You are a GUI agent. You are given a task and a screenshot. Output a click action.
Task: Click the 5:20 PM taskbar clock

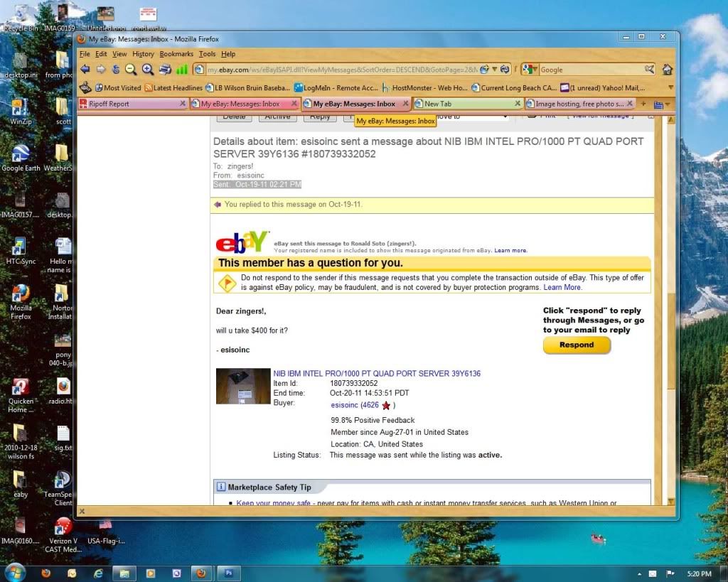699,574
